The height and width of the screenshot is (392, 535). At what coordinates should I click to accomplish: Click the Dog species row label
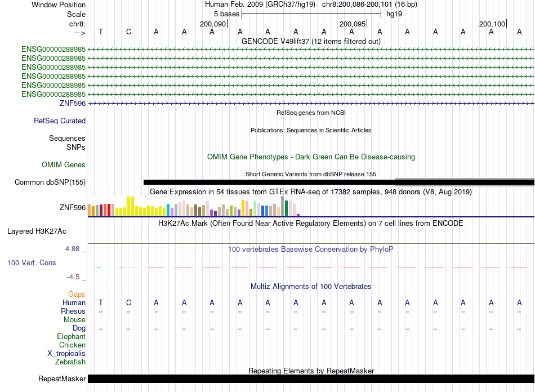coord(79,328)
